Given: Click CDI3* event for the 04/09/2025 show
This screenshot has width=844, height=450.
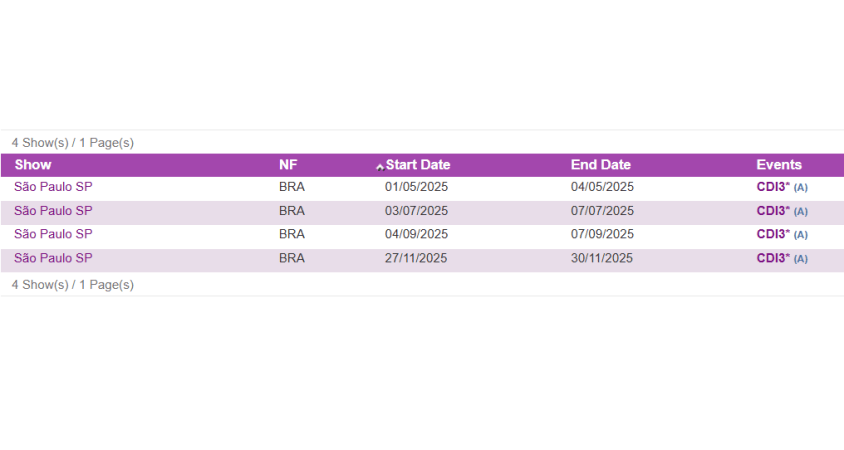Looking at the screenshot, I should pyautogui.click(x=772, y=234).
